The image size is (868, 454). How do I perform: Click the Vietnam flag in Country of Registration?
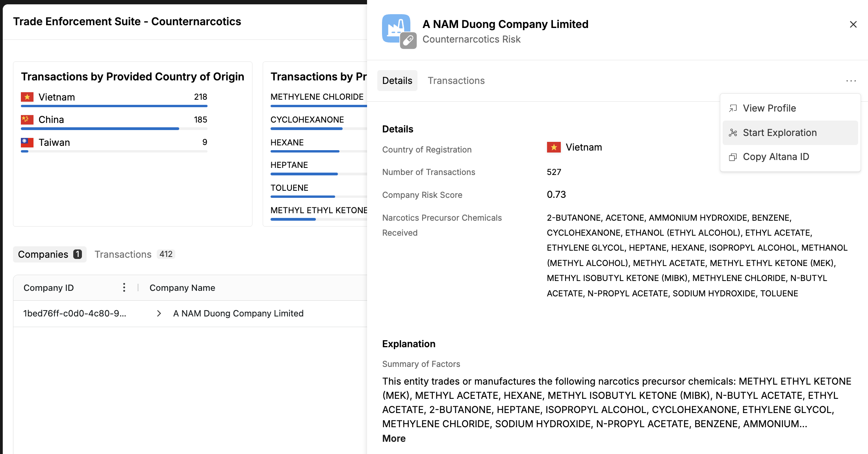tap(554, 147)
